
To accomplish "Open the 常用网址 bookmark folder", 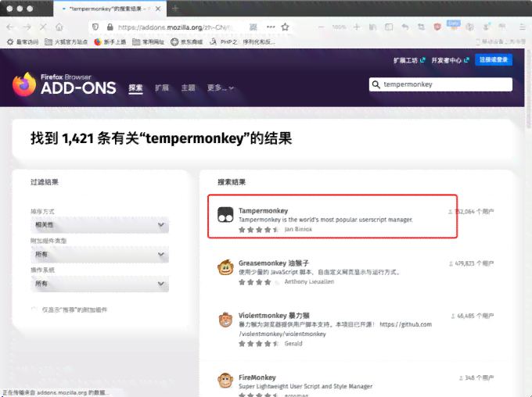I will point(149,41).
